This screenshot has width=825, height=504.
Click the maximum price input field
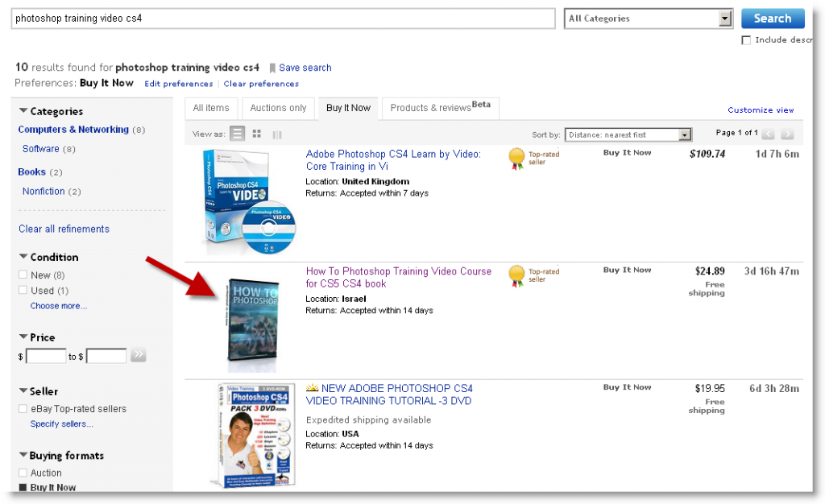tap(106, 357)
